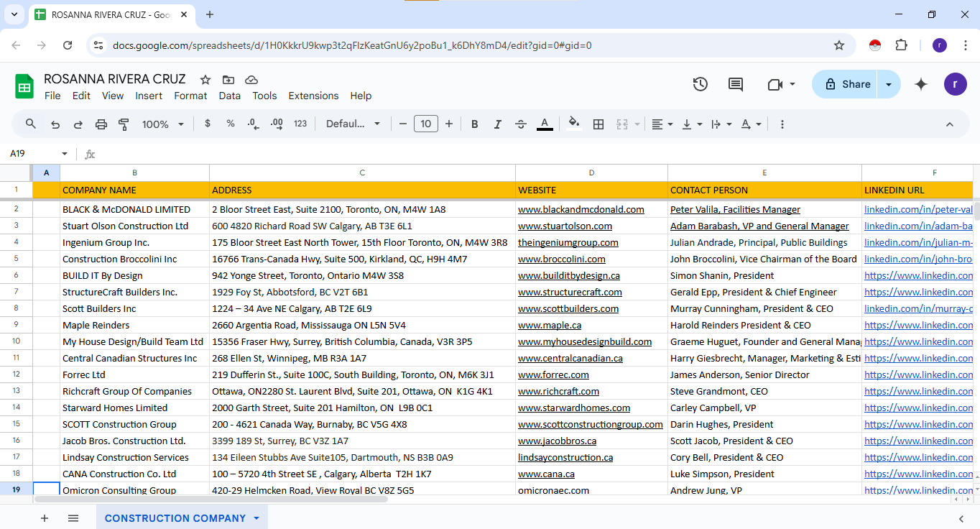Undo the last action
Image resolution: width=980 pixels, height=529 pixels.
click(55, 124)
